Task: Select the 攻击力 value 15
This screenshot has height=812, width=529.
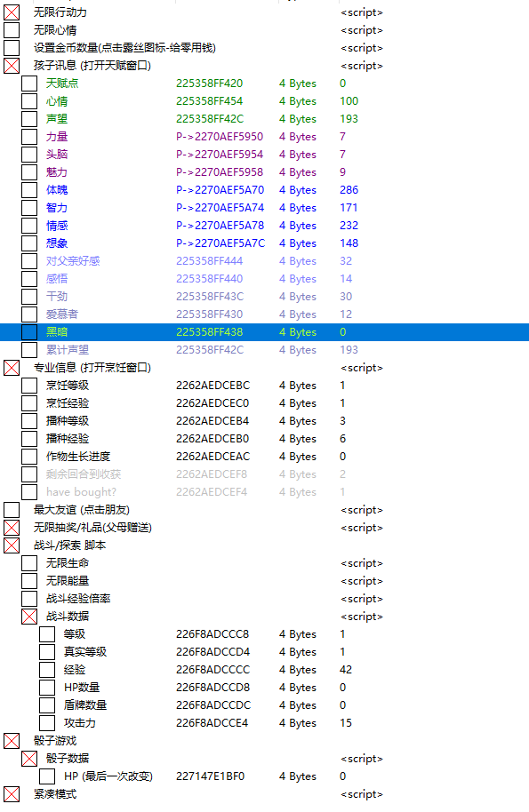Action: point(346,723)
